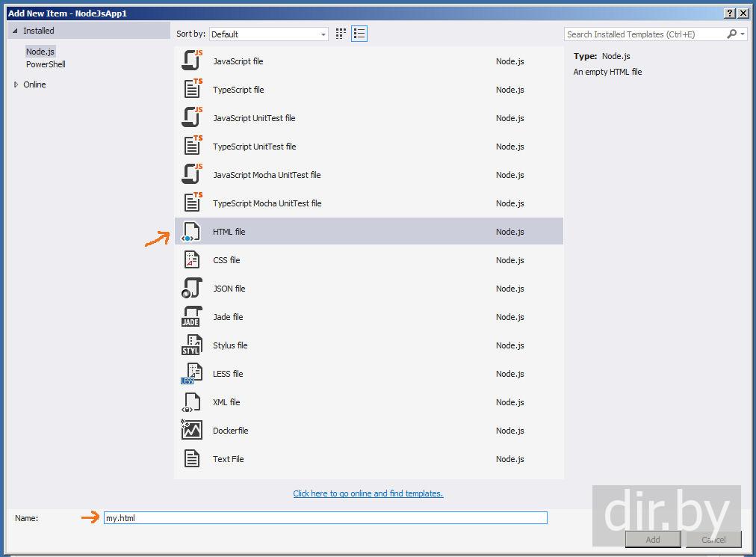
Task: Follow the go online and find templates link
Action: (368, 493)
